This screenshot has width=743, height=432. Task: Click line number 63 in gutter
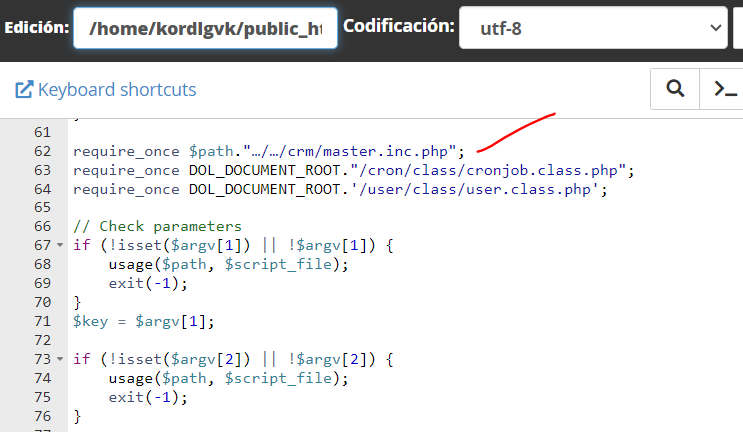pyautogui.click(x=42, y=170)
